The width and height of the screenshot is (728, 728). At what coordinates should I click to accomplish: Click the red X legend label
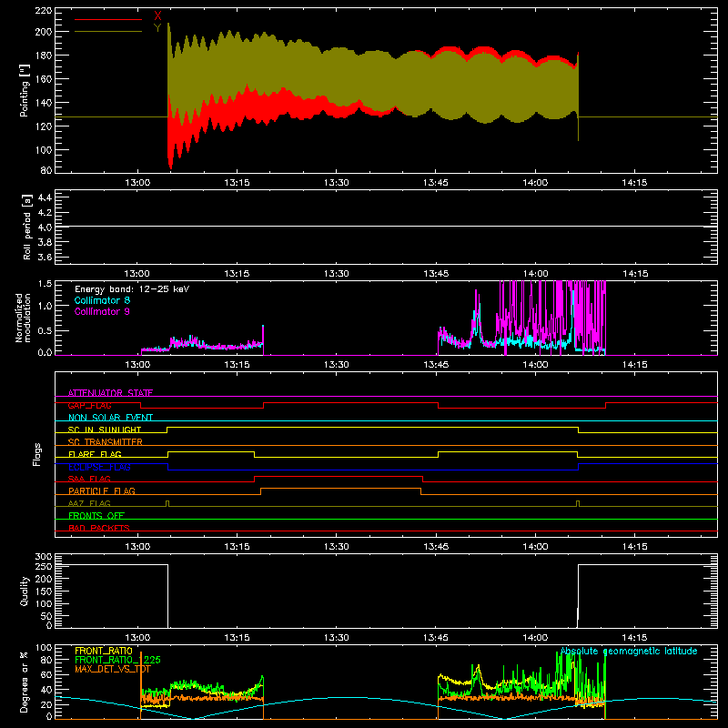coord(157,16)
